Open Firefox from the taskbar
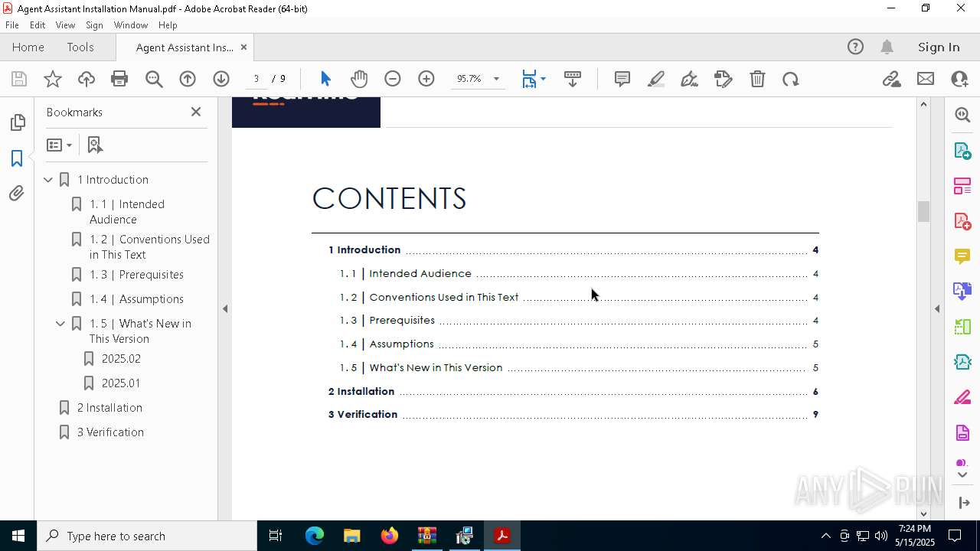 pyautogui.click(x=390, y=536)
